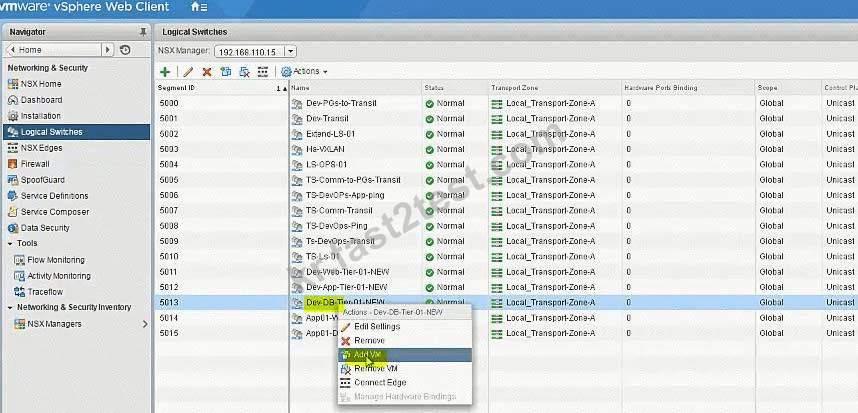
Task: Sort by Name column header
Action: [355, 88]
